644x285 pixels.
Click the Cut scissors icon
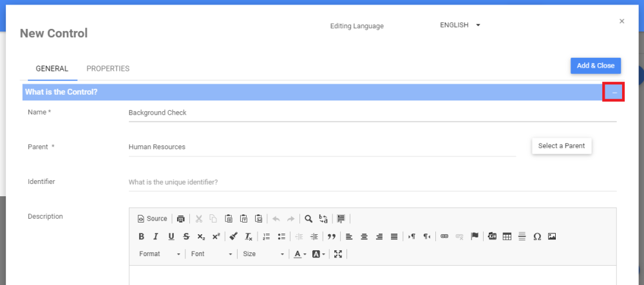click(199, 219)
